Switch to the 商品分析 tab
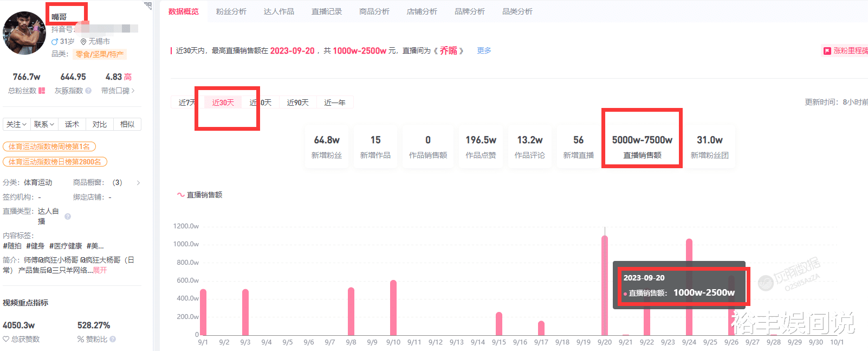Image resolution: width=868 pixels, height=351 pixels. pos(374,11)
